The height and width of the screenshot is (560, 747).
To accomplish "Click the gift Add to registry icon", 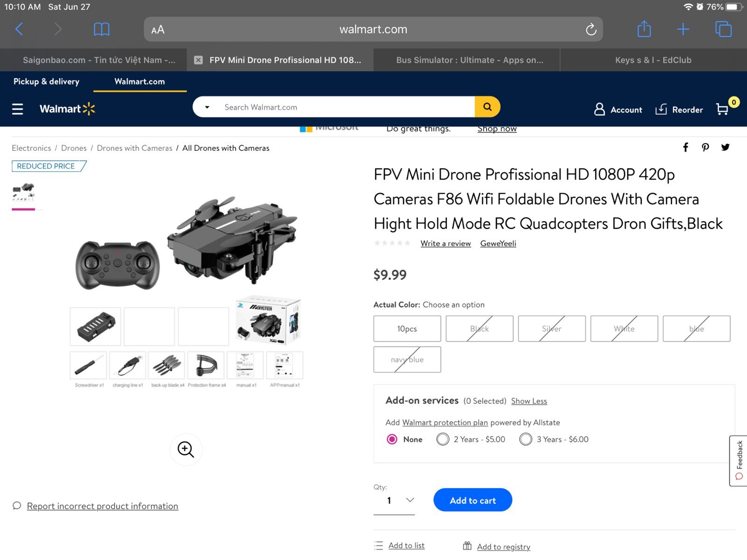I will (467, 546).
